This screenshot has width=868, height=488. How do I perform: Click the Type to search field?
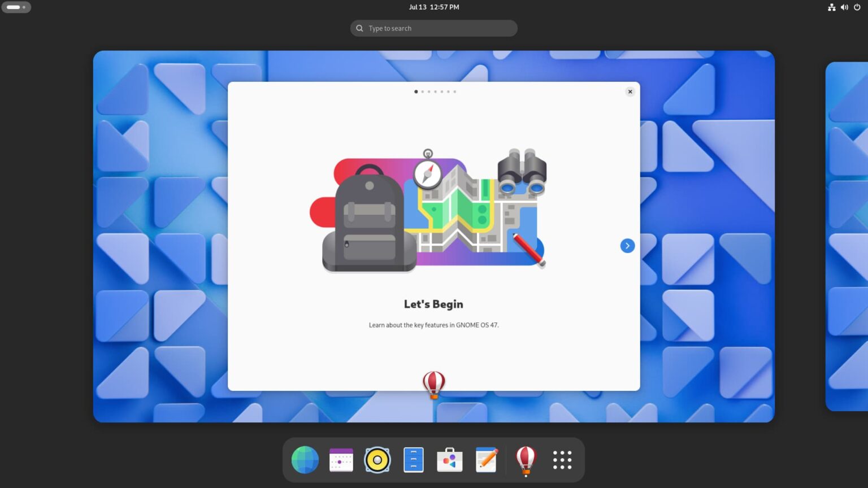click(x=433, y=28)
